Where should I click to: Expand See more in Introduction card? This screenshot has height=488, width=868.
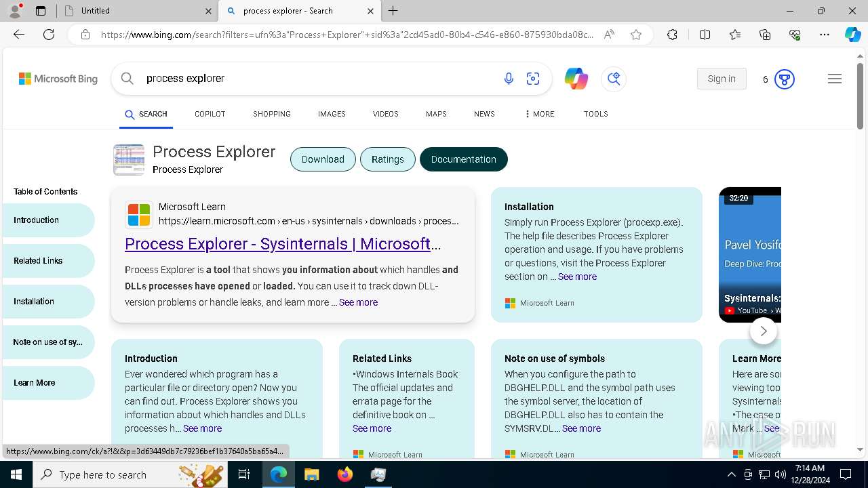point(202,428)
